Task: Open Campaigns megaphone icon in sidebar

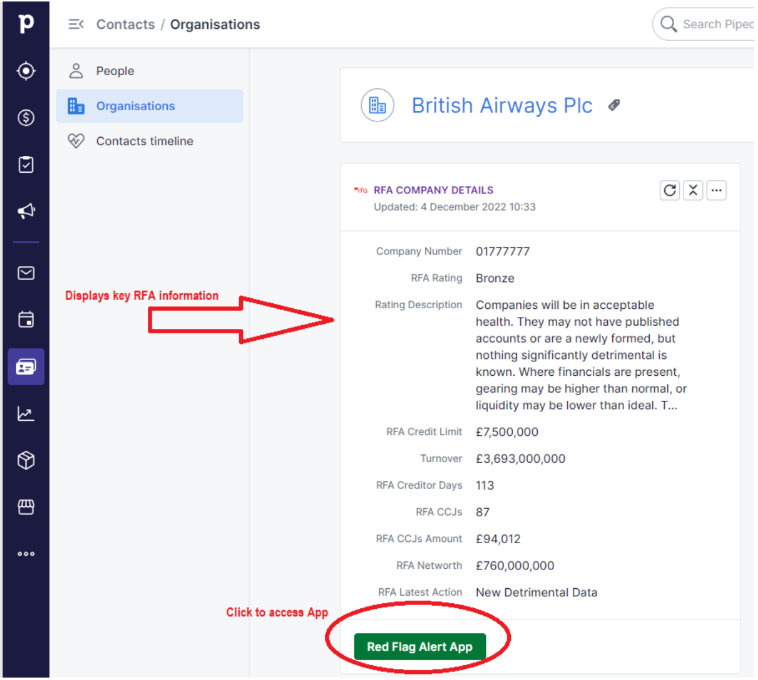Action: tap(26, 211)
